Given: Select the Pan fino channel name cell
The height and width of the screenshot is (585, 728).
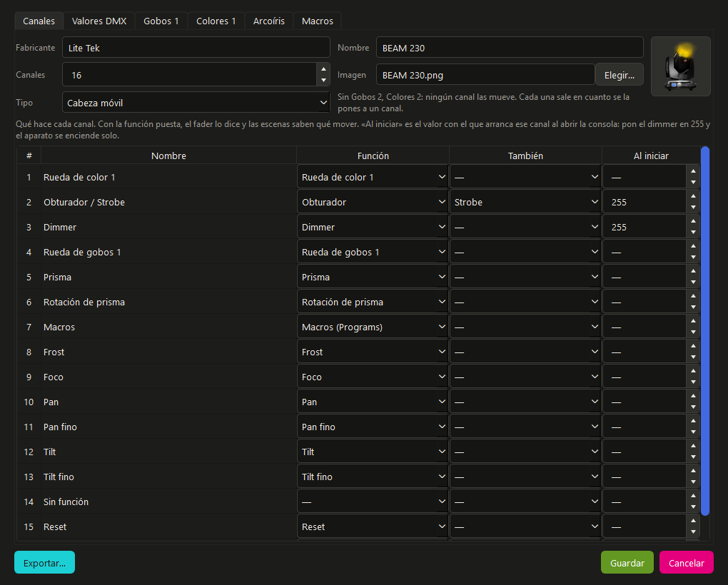Looking at the screenshot, I should [x=168, y=427].
